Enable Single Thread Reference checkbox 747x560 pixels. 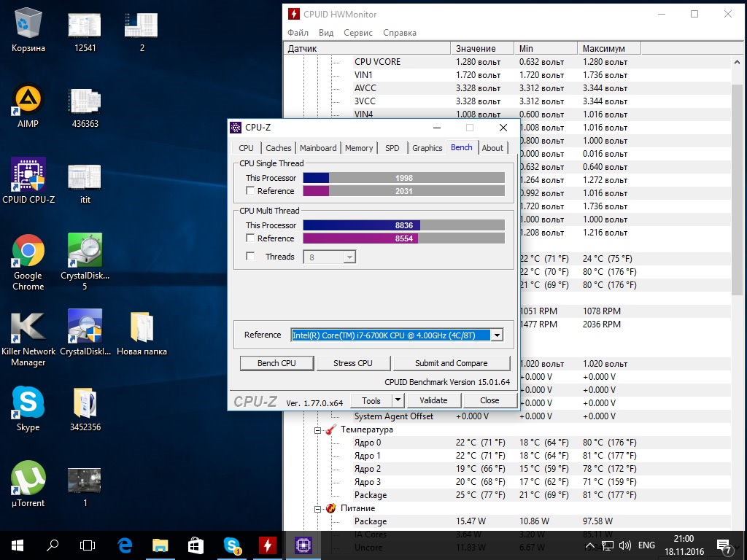[x=250, y=190]
